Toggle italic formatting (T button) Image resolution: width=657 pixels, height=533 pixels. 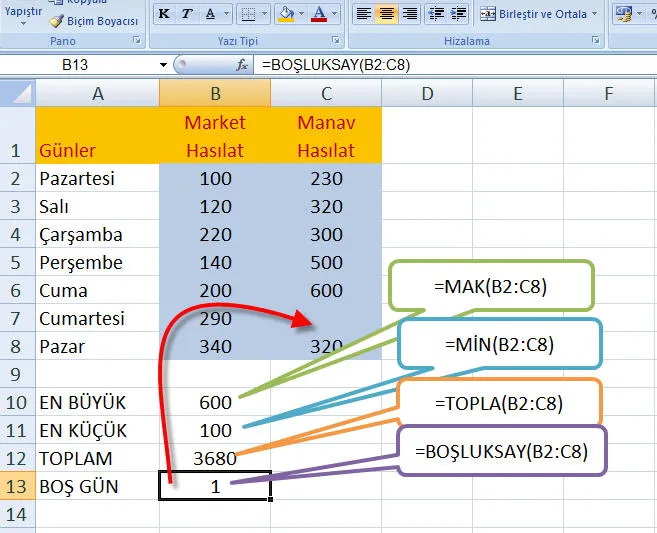pos(185,14)
